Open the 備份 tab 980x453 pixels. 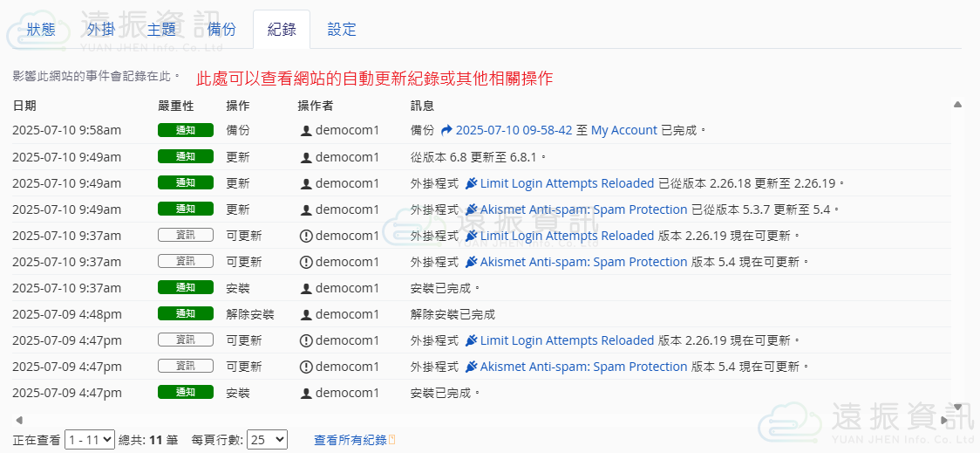[221, 30]
